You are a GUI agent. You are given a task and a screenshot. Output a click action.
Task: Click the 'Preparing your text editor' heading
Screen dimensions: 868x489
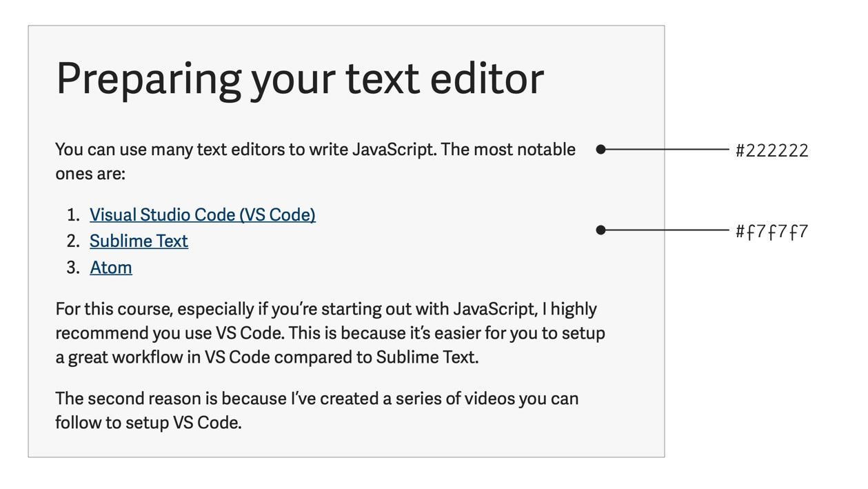click(x=299, y=78)
